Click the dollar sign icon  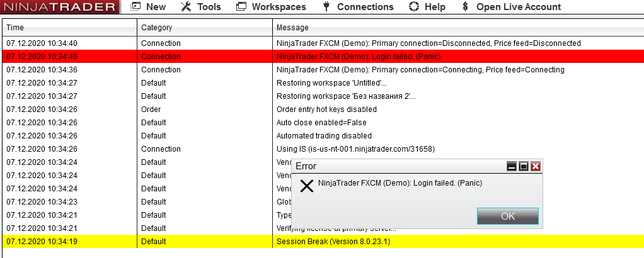point(465,7)
